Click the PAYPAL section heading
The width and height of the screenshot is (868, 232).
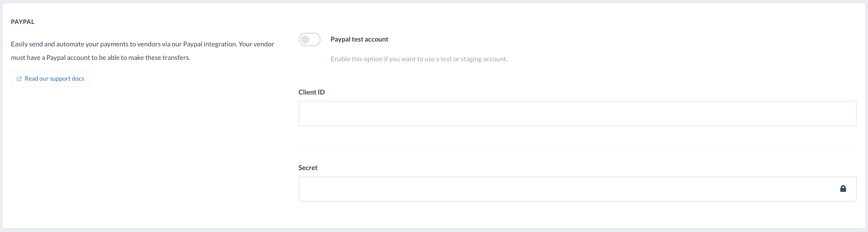pos(23,22)
